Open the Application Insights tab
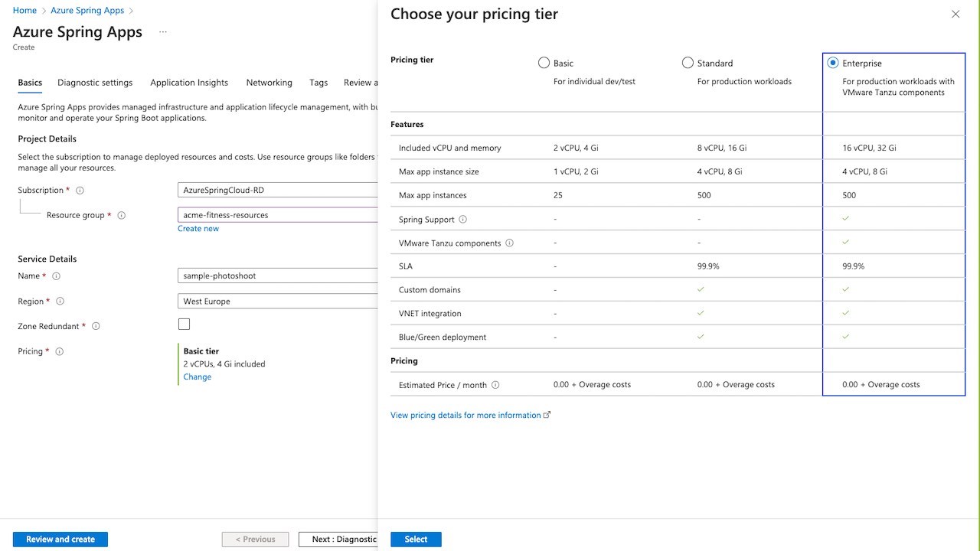The image size is (980, 551). [189, 83]
